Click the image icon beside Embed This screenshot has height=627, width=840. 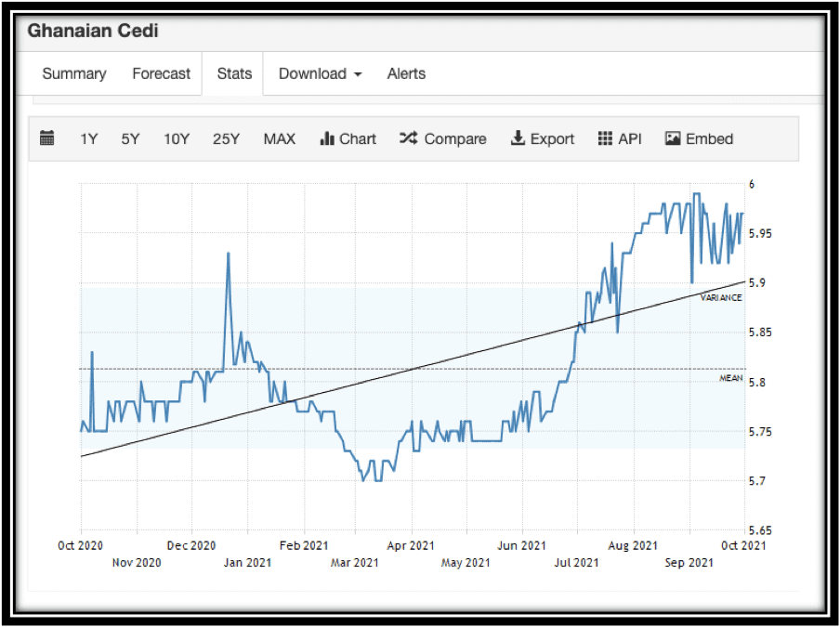click(x=673, y=138)
